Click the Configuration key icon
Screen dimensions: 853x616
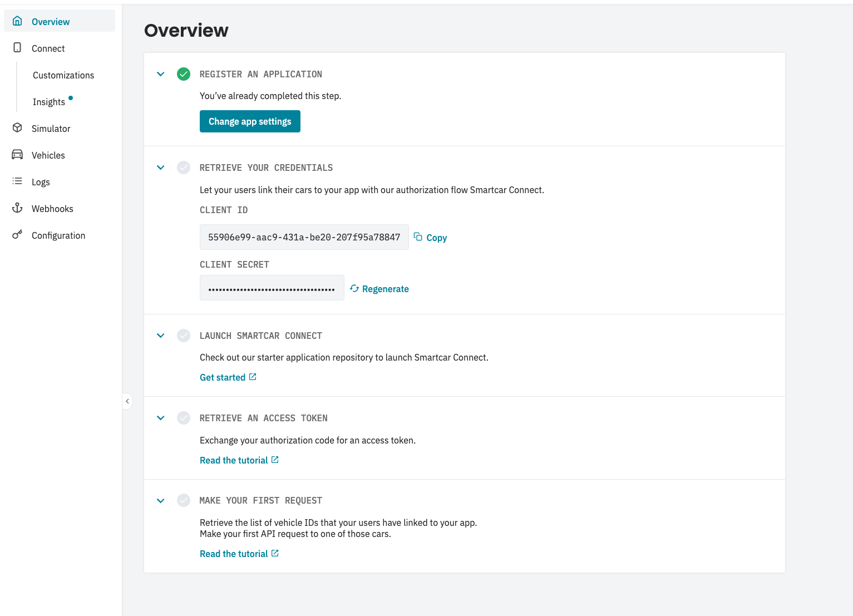17,235
